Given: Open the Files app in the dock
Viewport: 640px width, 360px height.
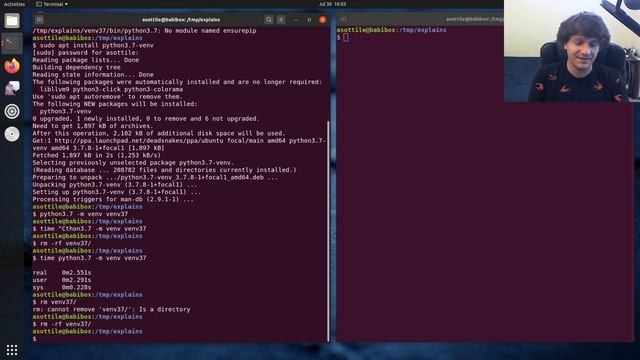Looking at the screenshot, I should pyautogui.click(x=12, y=20).
